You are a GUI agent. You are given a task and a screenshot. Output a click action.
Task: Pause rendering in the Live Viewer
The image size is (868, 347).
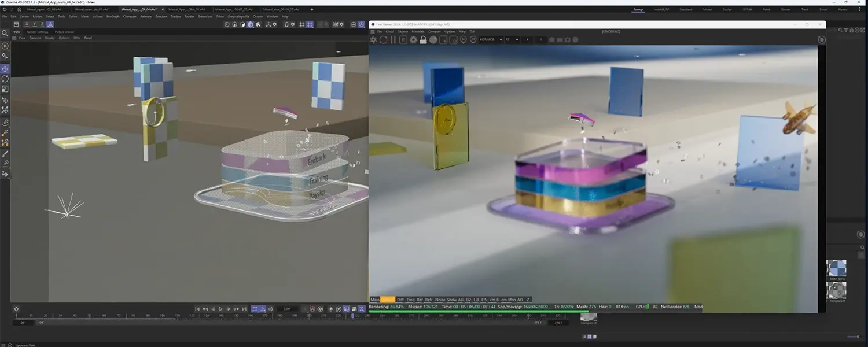pyautogui.click(x=393, y=40)
